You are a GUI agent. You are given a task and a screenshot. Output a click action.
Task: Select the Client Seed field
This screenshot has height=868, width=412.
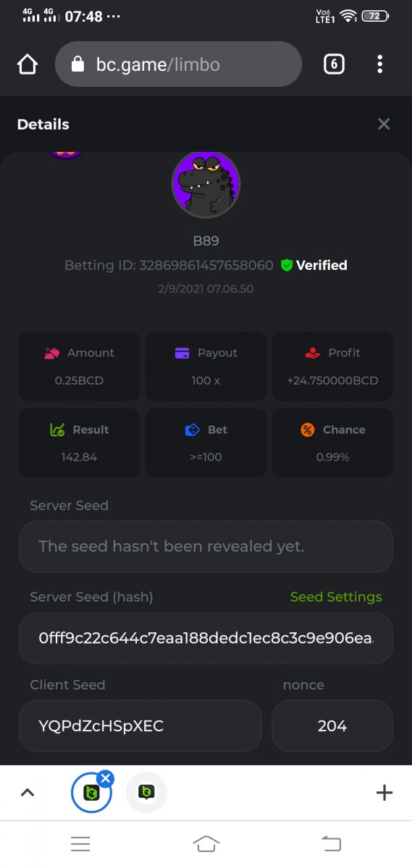[140, 726]
